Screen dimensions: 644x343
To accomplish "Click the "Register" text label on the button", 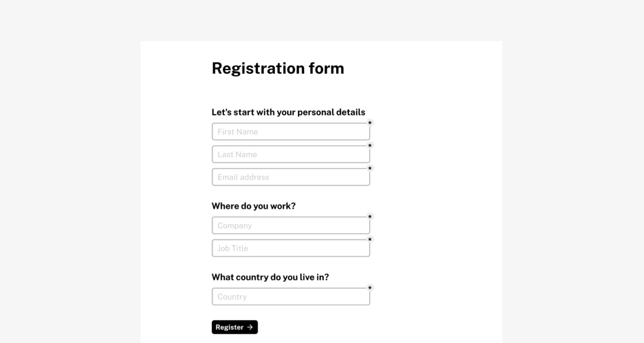I will 230,327.
